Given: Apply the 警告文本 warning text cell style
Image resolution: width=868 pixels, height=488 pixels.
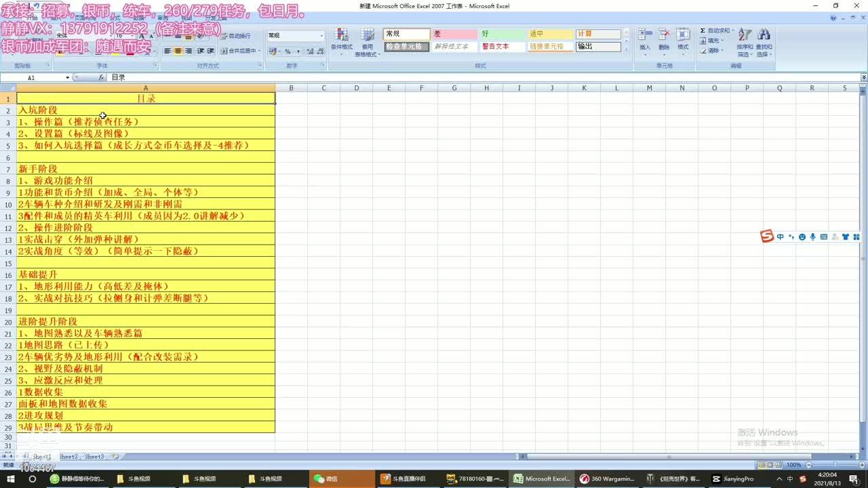Looking at the screenshot, I should point(502,47).
